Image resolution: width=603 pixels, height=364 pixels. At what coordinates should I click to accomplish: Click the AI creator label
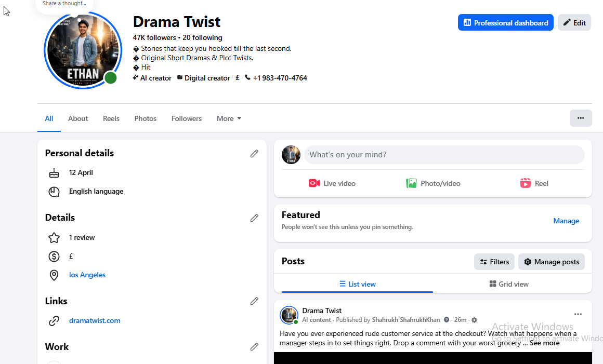[156, 78]
